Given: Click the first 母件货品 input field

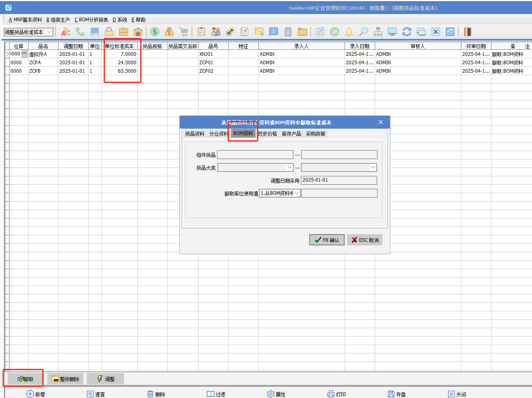Looking at the screenshot, I should [x=255, y=155].
